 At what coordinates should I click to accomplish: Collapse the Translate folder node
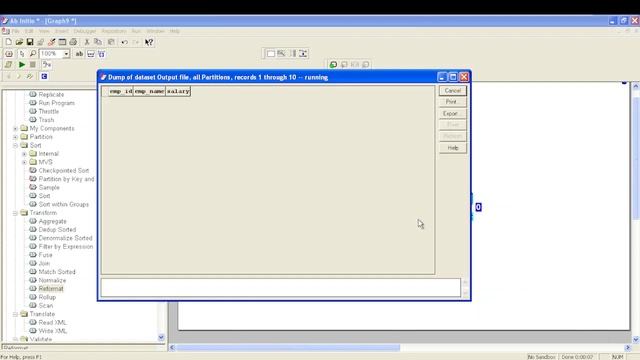(x=16, y=314)
